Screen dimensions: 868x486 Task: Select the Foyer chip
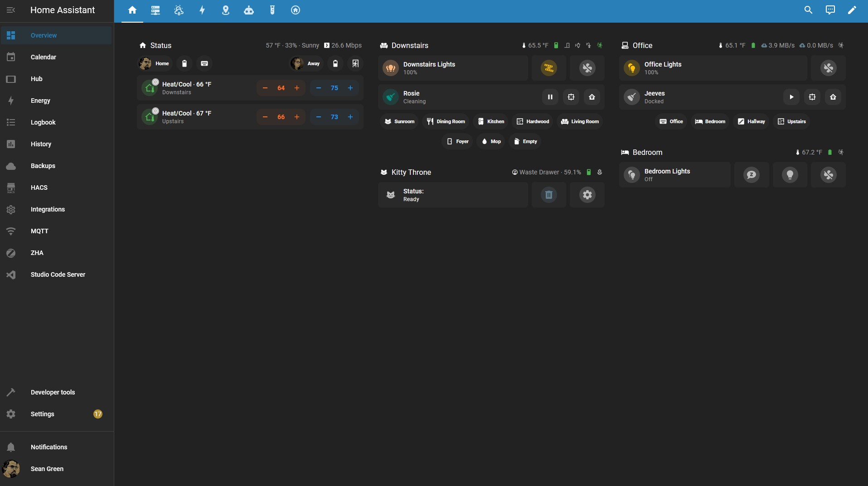(x=457, y=141)
